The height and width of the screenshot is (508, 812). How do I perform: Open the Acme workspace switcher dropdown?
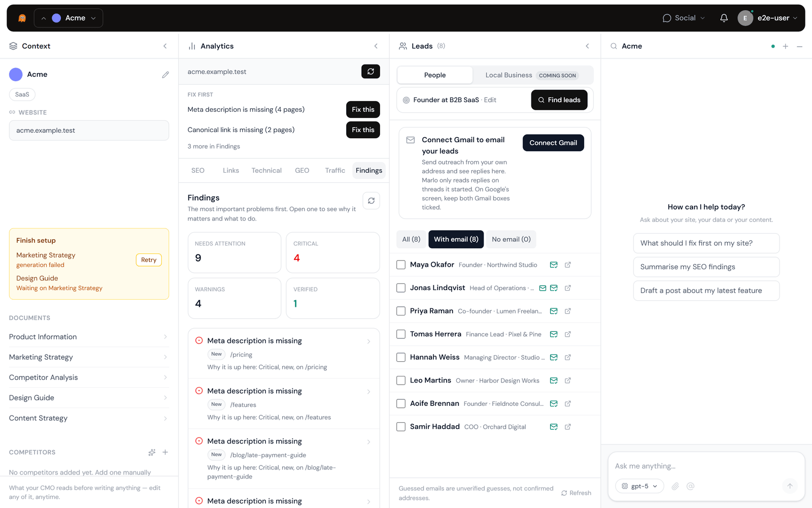click(x=69, y=18)
